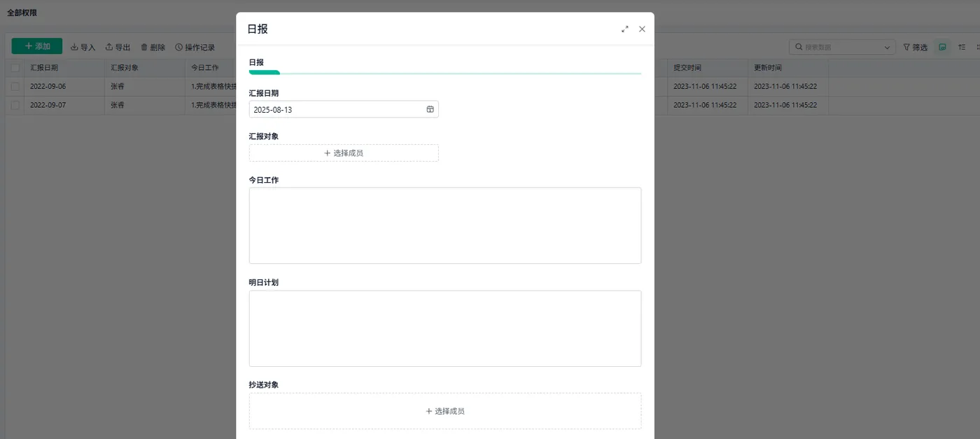Check the 2022-09-07 row checkbox

15,105
